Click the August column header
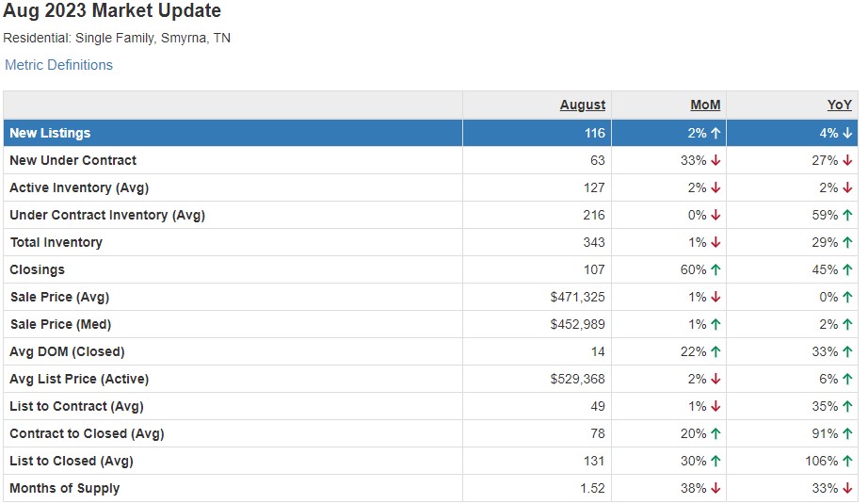 pos(583,105)
